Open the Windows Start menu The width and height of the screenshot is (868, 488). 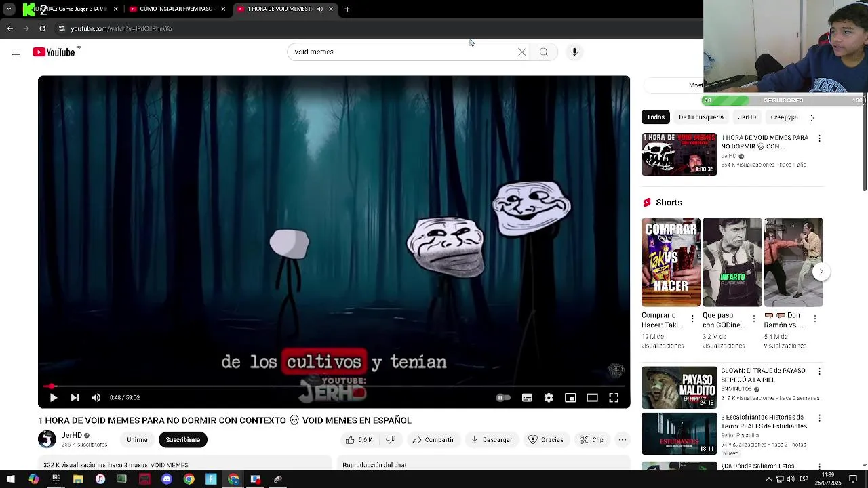point(11,479)
